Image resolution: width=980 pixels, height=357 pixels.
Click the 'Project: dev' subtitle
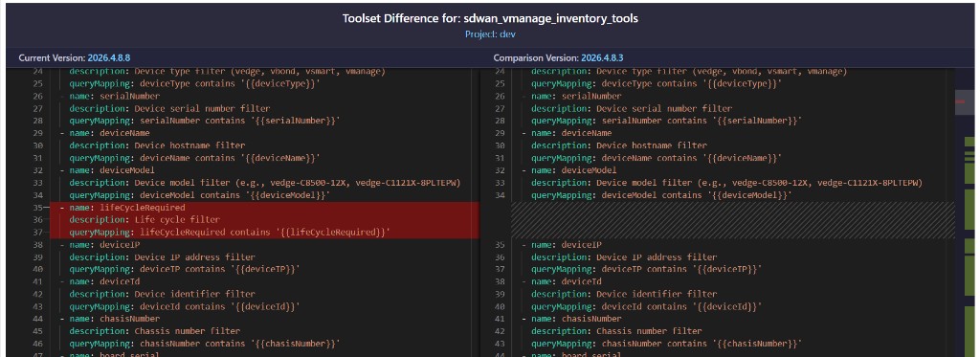click(490, 33)
